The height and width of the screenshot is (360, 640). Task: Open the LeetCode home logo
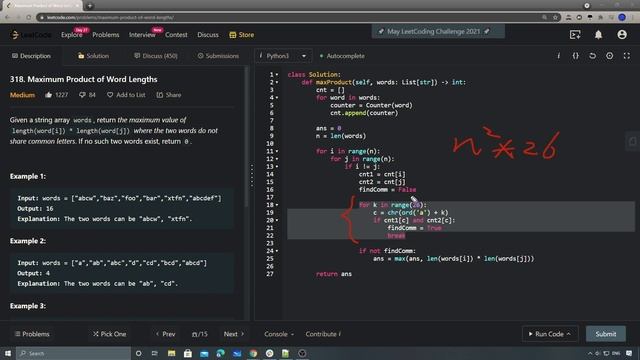coord(31,35)
